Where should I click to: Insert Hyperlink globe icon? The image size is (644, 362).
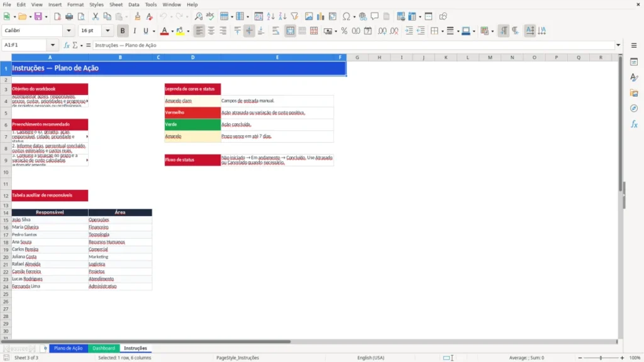pos(363,16)
